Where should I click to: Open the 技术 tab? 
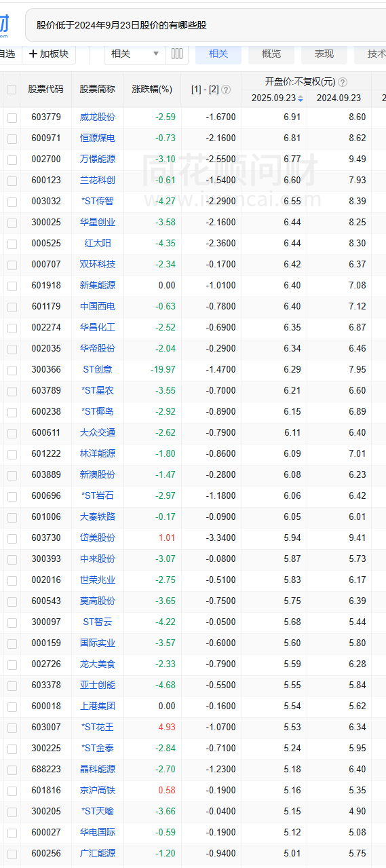click(370, 54)
